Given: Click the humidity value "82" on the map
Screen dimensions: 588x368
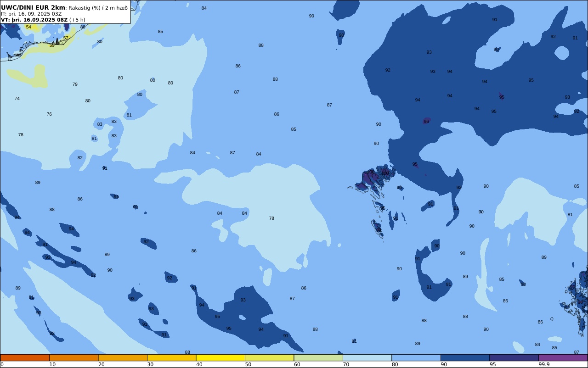Looking at the screenshot, I should point(80,158).
